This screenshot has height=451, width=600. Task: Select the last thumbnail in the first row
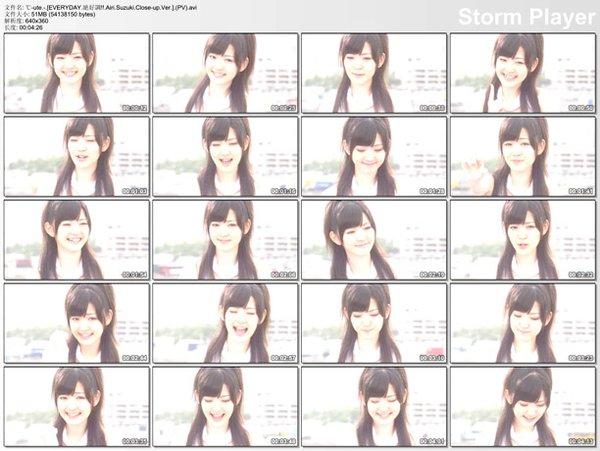(522, 73)
